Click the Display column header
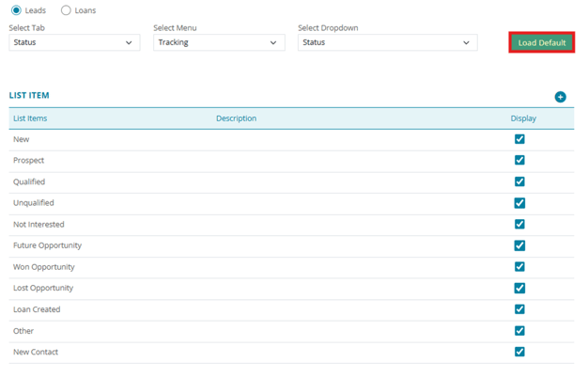The image size is (588, 378). coord(523,118)
